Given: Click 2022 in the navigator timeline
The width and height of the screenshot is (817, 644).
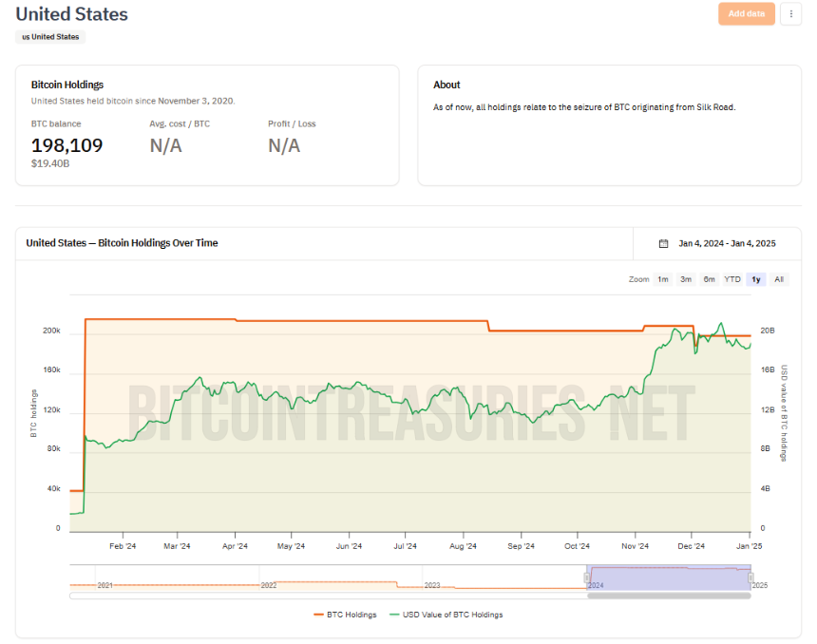Looking at the screenshot, I should click(x=268, y=585).
